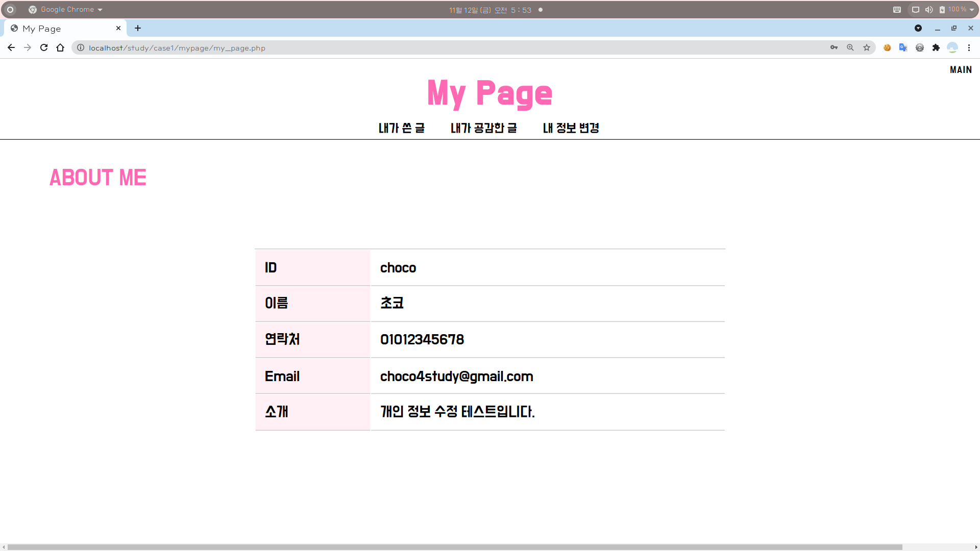Click the browser back arrow

pos(11,47)
